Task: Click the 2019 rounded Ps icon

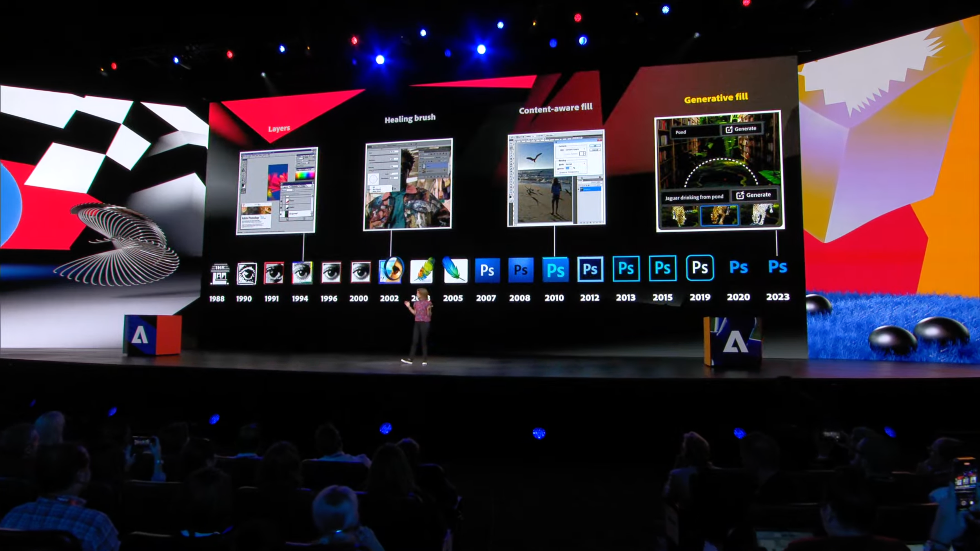Action: coord(700,268)
